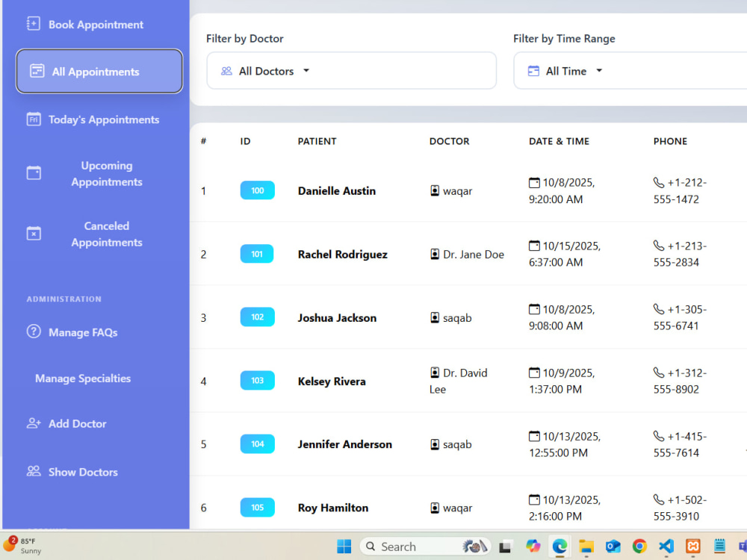
Task: Select patient Kelsey Rivera
Action: (332, 382)
